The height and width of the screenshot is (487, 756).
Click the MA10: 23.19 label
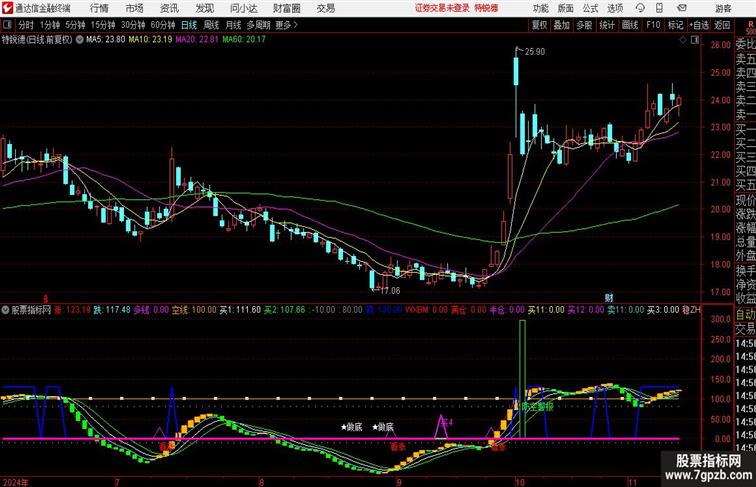[150, 40]
